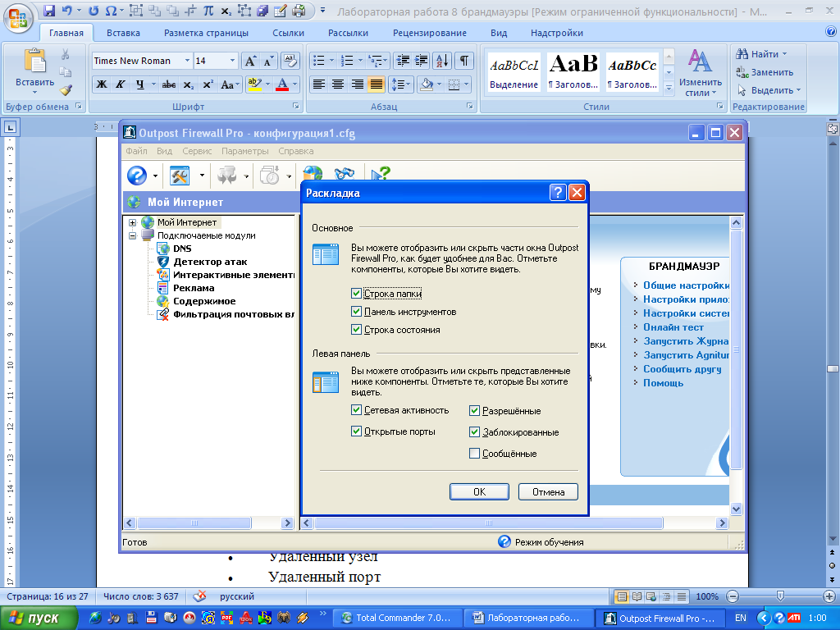
Task: Click Заменить in editing group
Action: pos(765,72)
